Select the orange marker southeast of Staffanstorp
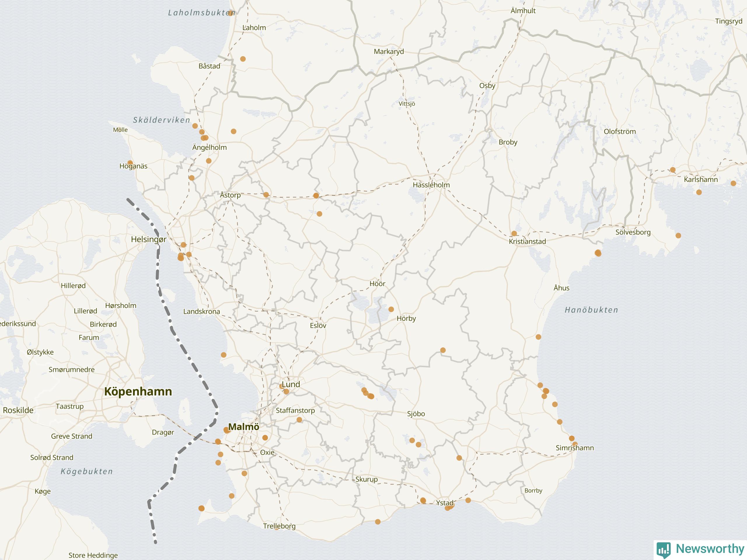This screenshot has height=560, width=747. click(299, 420)
